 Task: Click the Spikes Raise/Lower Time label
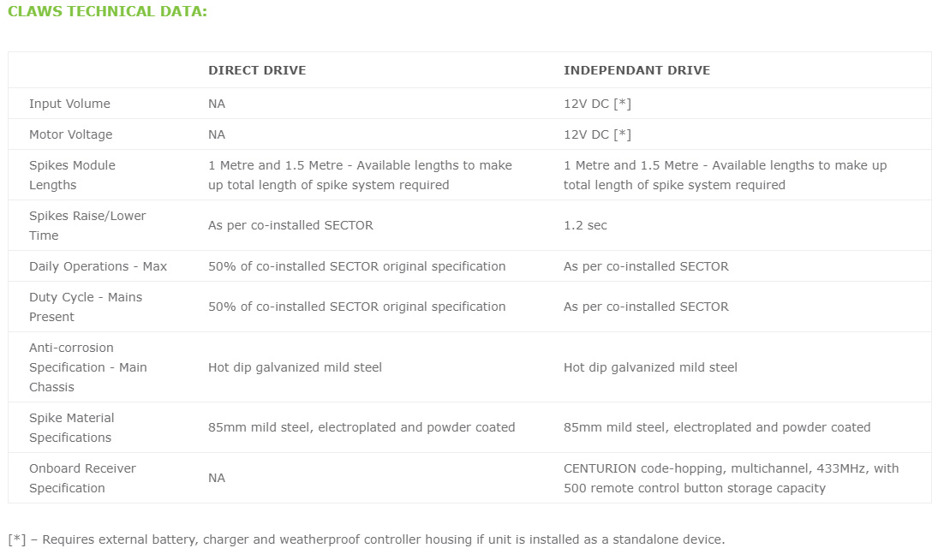click(x=87, y=225)
